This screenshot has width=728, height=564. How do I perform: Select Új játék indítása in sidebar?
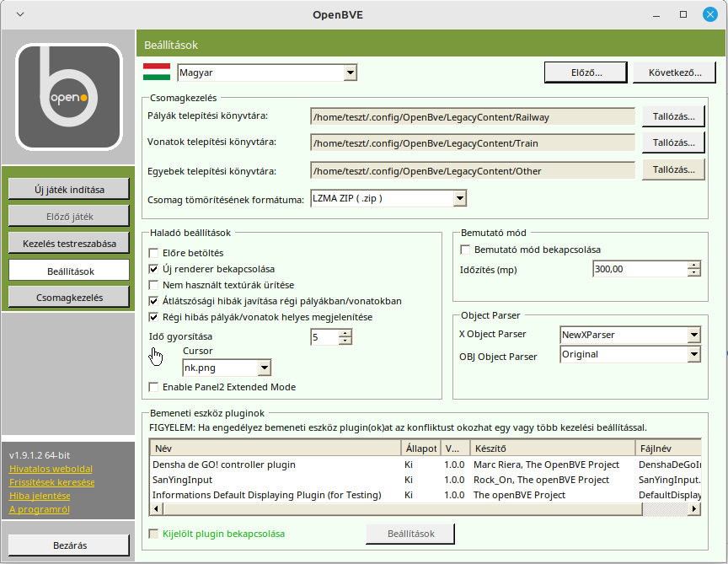point(69,190)
